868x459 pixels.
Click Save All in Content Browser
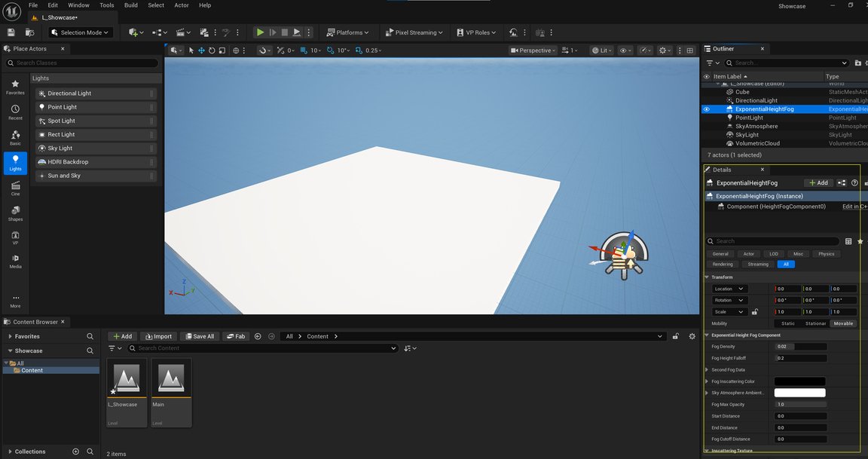tap(199, 336)
